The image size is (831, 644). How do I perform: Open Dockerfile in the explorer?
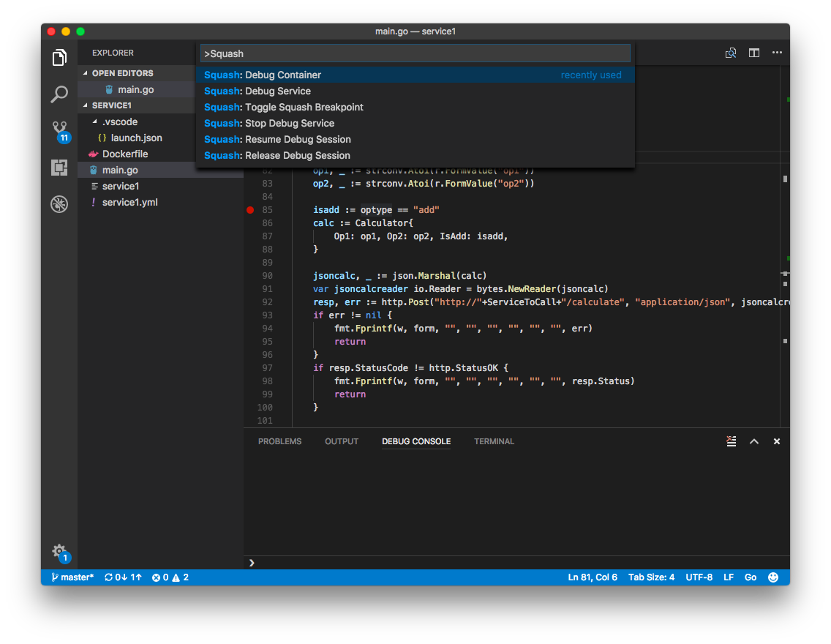click(x=125, y=154)
